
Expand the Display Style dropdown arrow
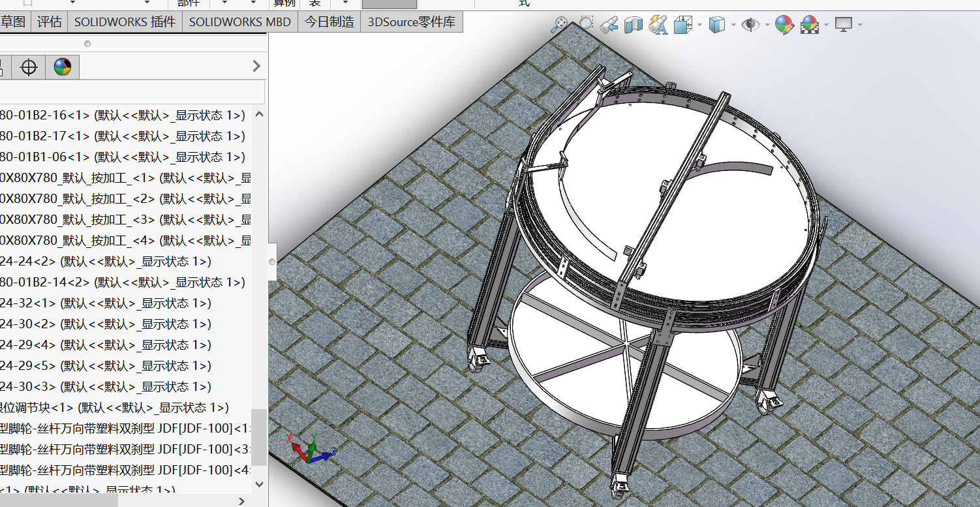pyautogui.click(x=733, y=25)
